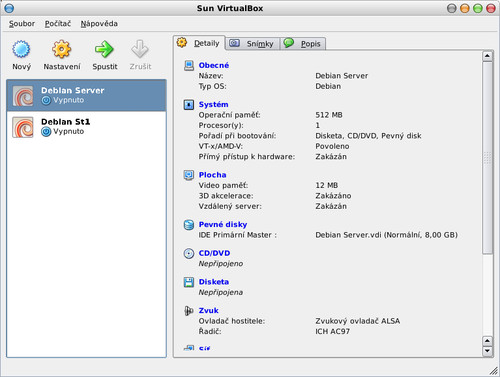Click the Pevné disky hard disk icon

(x=189, y=225)
